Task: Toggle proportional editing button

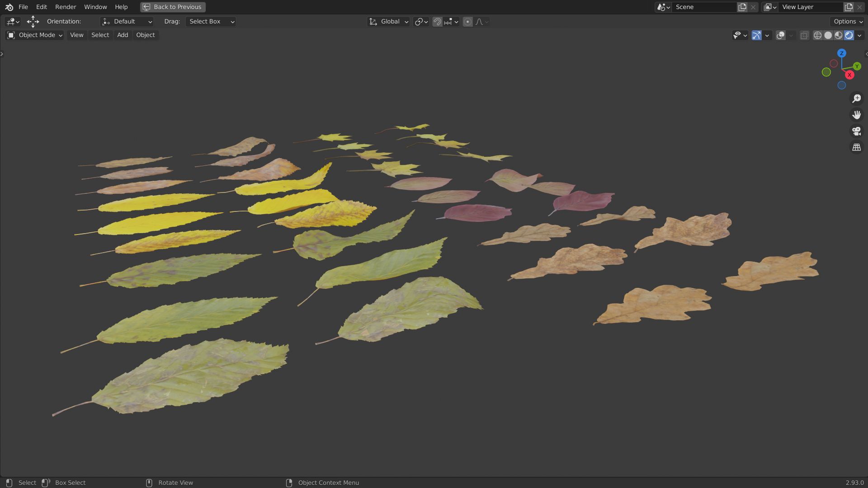Action: click(x=468, y=22)
